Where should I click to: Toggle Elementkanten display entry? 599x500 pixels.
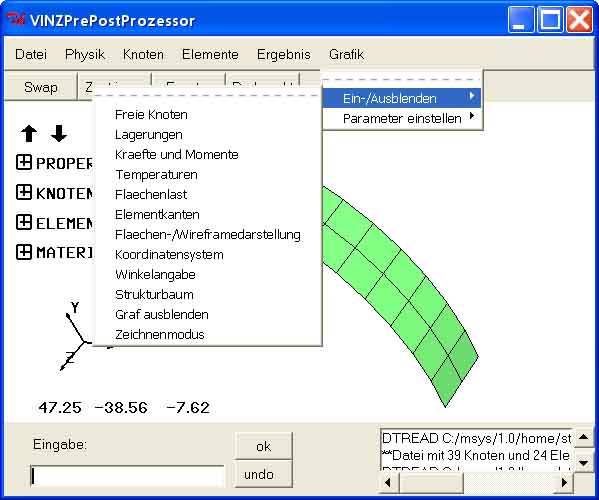click(157, 214)
